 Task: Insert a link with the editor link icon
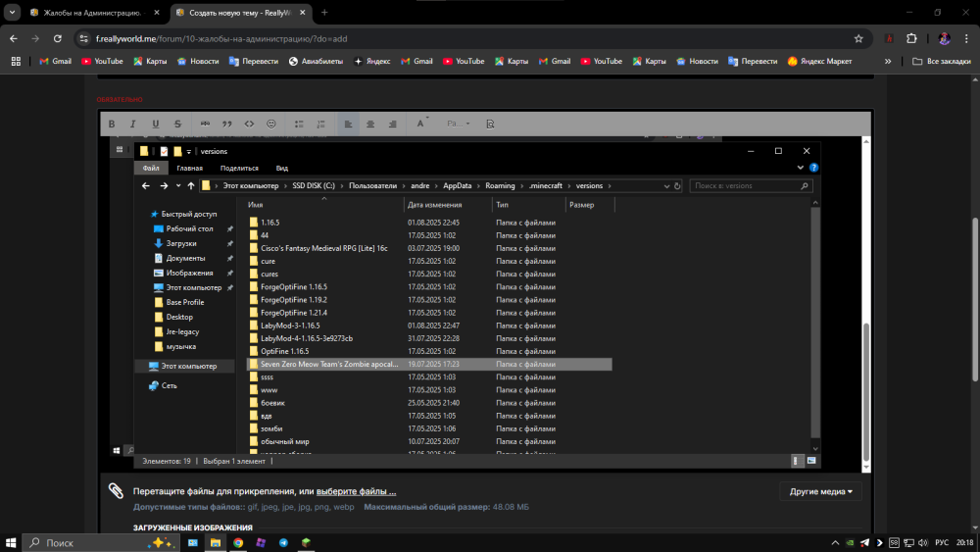pyautogui.click(x=205, y=124)
